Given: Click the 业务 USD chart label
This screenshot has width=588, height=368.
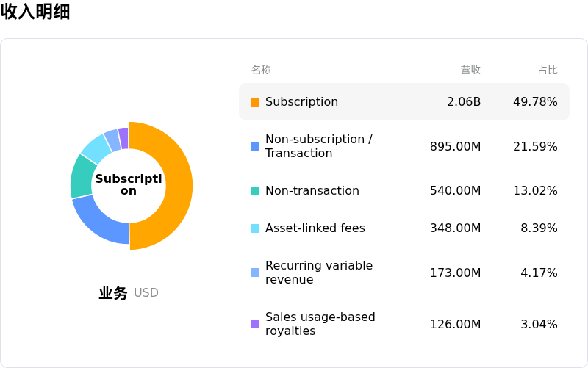Looking at the screenshot, I should coord(128,292).
